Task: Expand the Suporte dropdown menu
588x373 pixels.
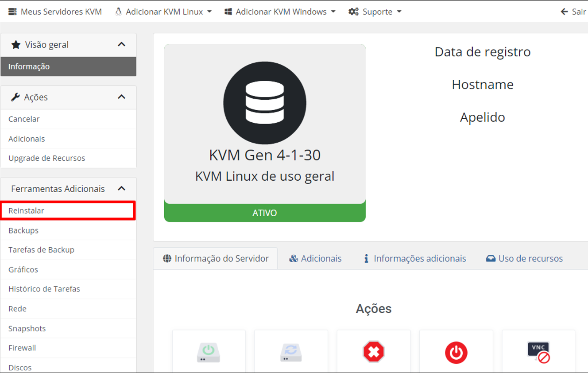Action: click(375, 12)
